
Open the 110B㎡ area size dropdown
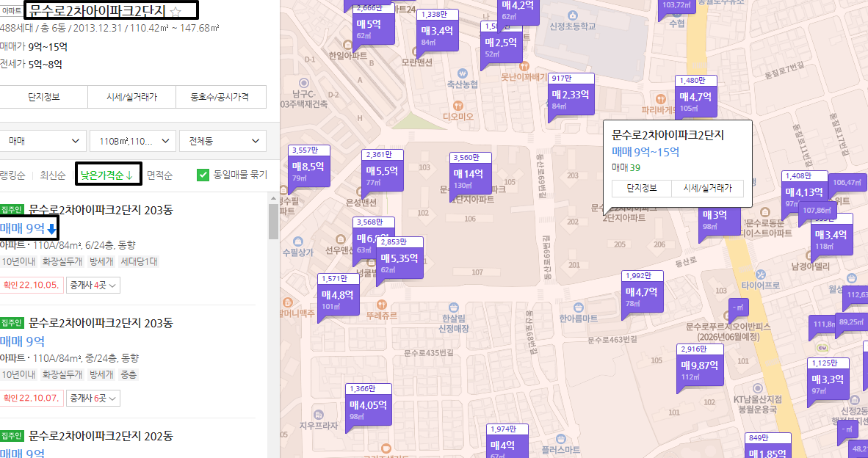(133, 141)
